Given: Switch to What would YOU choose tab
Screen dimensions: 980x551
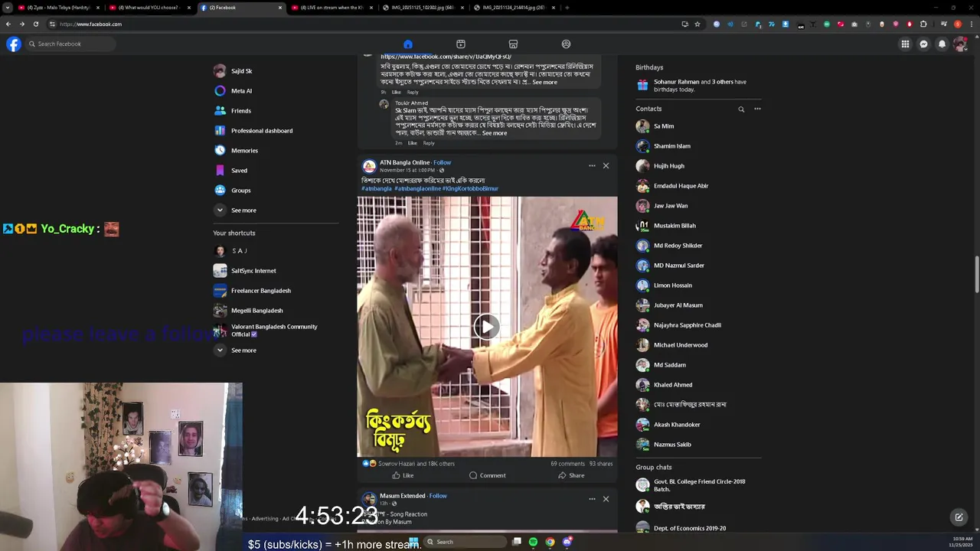Looking at the screenshot, I should coord(149,8).
